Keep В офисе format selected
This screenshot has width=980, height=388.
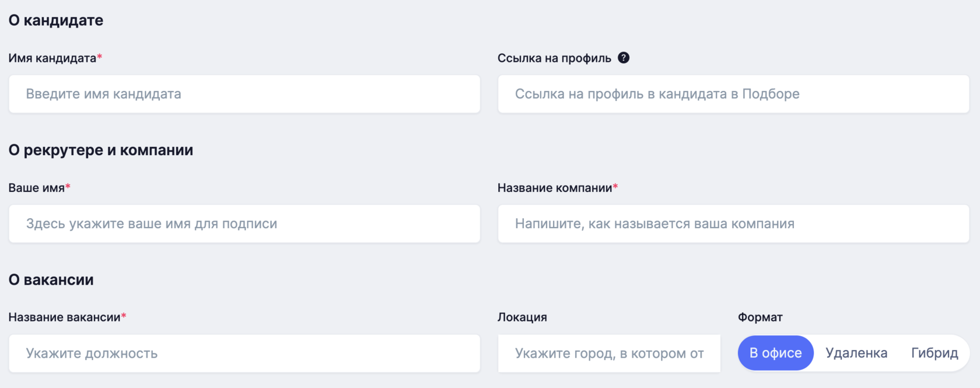(775, 352)
